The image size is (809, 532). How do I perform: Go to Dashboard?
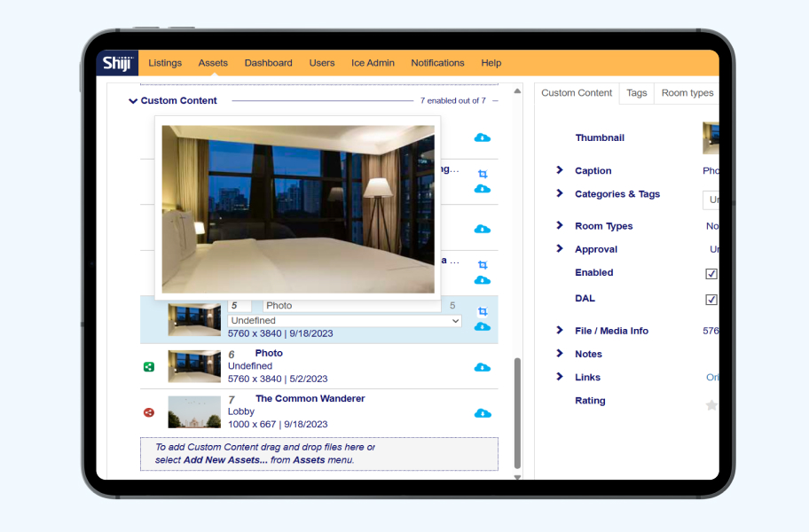click(268, 63)
